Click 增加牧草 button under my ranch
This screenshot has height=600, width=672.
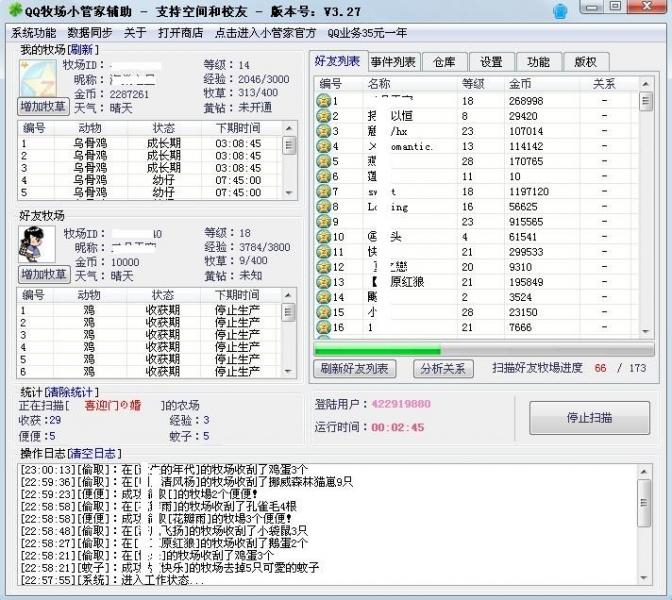pyautogui.click(x=43, y=106)
